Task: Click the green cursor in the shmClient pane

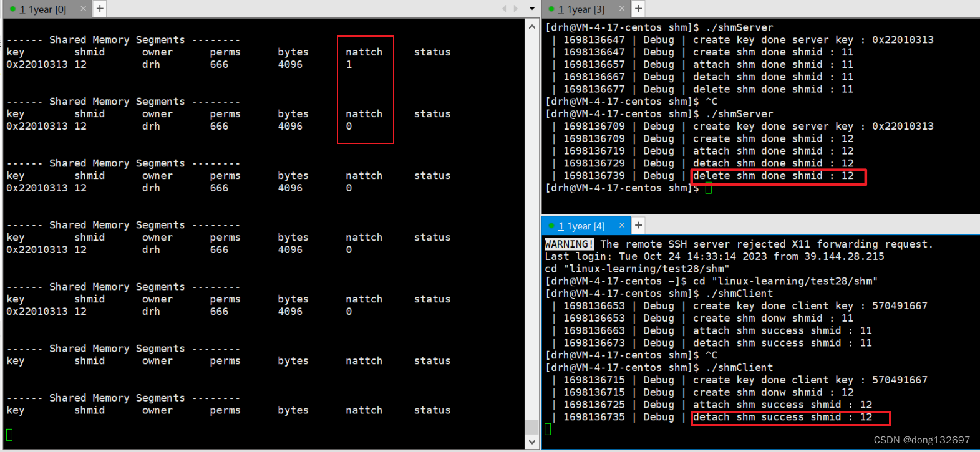Action: (548, 429)
